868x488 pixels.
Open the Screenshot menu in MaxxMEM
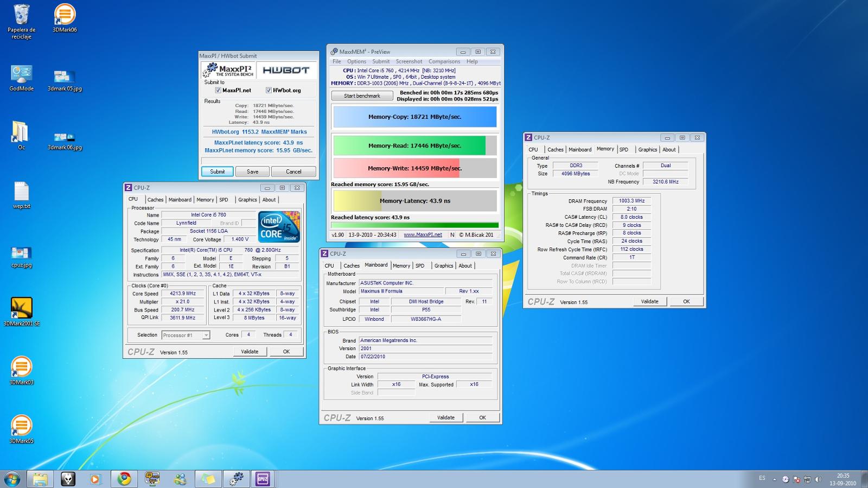[x=409, y=61]
